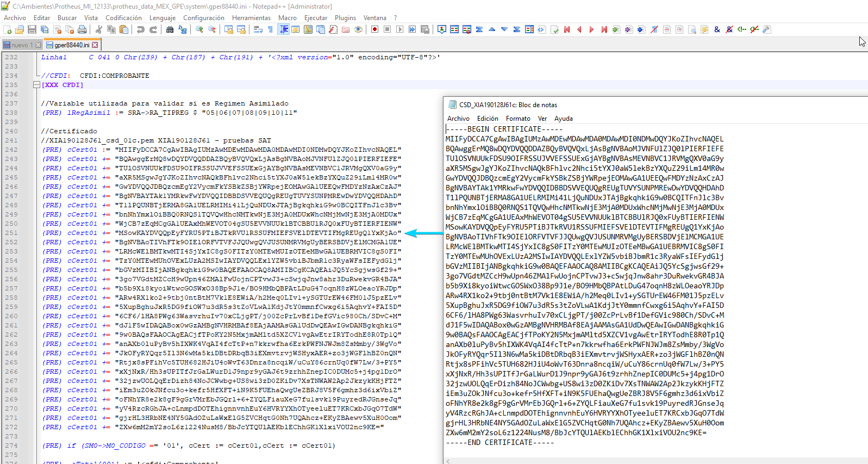
Task: Click the Print toolbar icon
Action: tap(82, 29)
